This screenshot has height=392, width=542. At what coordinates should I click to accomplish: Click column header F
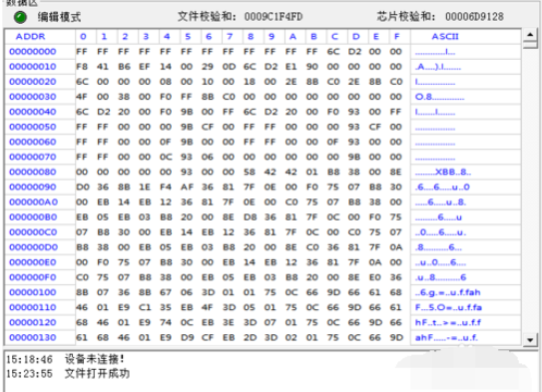point(397,37)
